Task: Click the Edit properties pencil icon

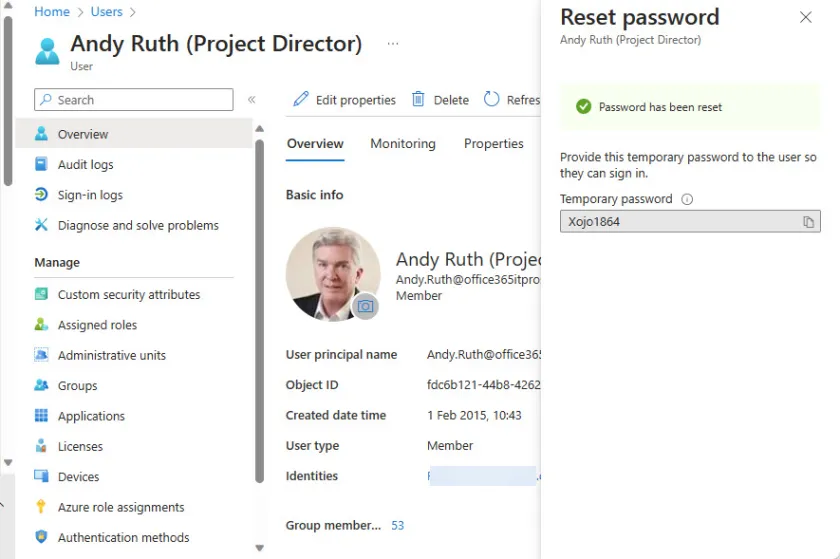Action: tap(301, 100)
